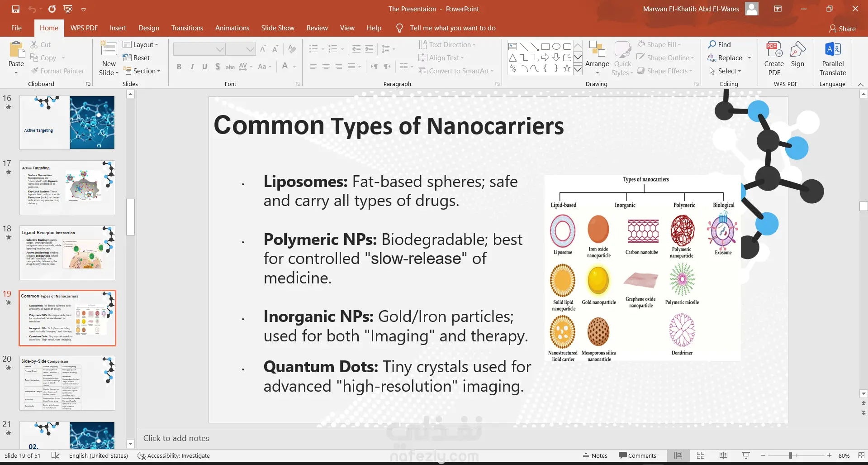Toggle text Shadow effect
868x465 pixels.
pyautogui.click(x=218, y=67)
